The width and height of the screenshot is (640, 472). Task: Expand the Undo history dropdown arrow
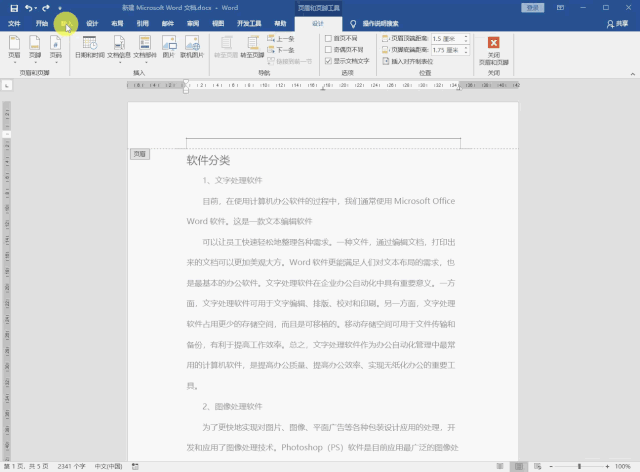(36, 8)
